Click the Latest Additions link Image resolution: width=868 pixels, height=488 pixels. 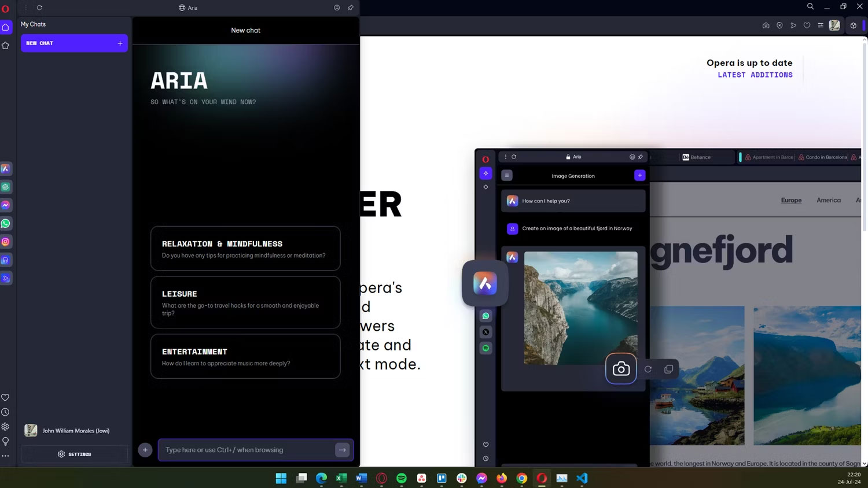tap(755, 75)
